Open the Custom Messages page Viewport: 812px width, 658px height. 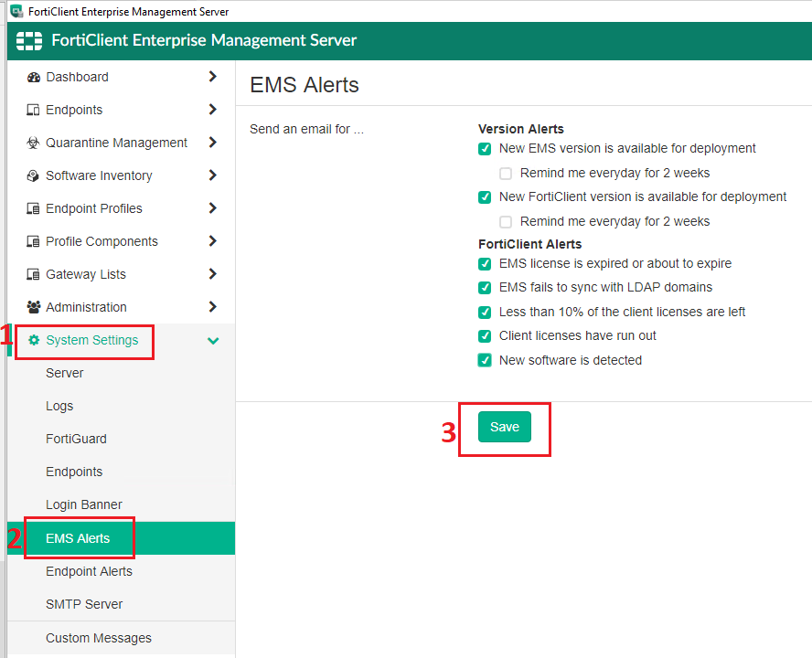[x=99, y=638]
